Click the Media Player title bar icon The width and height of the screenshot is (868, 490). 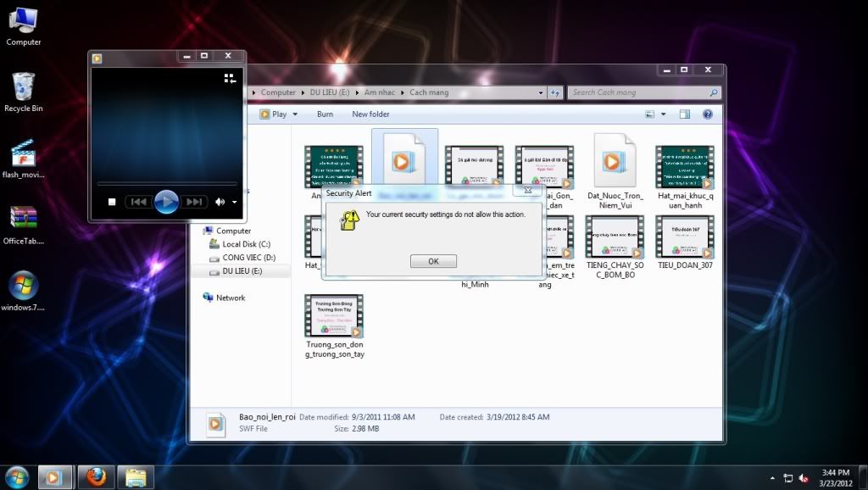tap(97, 58)
